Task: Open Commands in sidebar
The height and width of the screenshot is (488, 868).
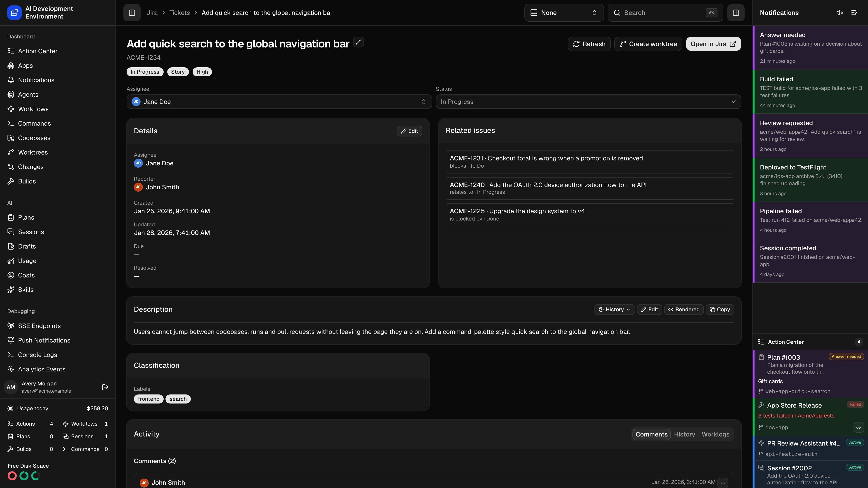Action: tap(58, 124)
